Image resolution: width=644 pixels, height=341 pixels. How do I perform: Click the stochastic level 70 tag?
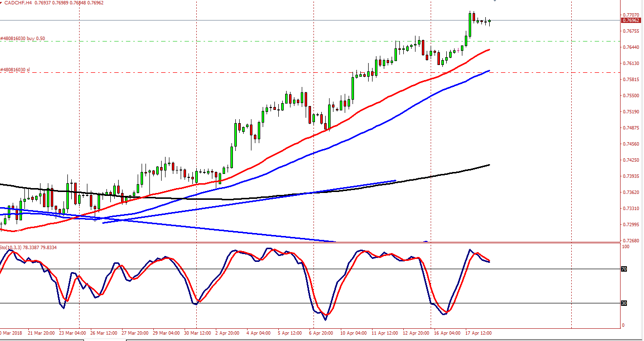click(624, 269)
